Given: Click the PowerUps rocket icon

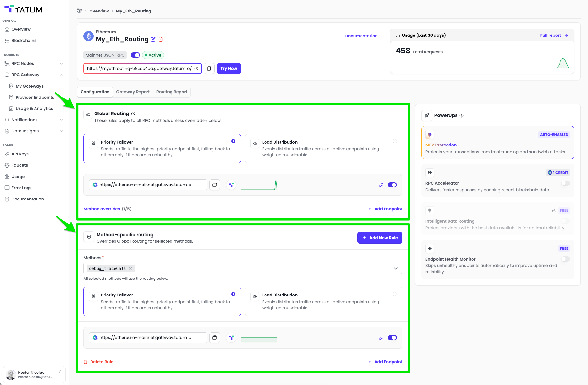Looking at the screenshot, I should point(427,115).
